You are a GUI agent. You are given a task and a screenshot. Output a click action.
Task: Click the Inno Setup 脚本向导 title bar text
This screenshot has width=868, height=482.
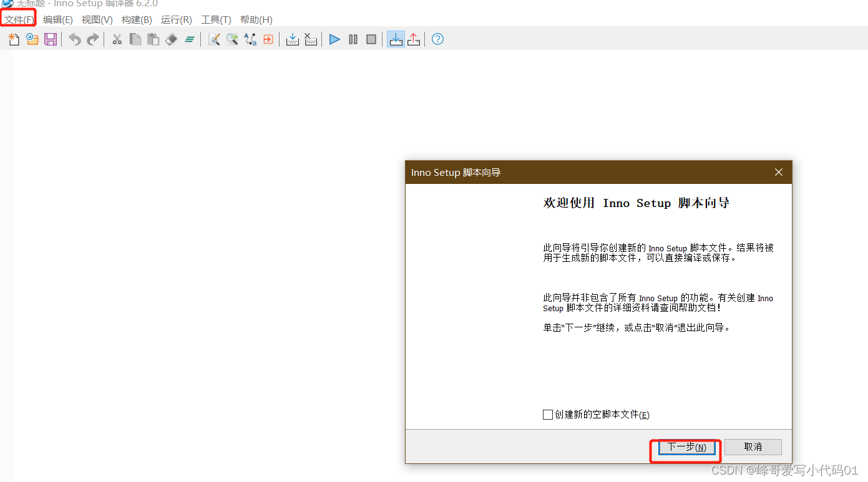coord(456,172)
